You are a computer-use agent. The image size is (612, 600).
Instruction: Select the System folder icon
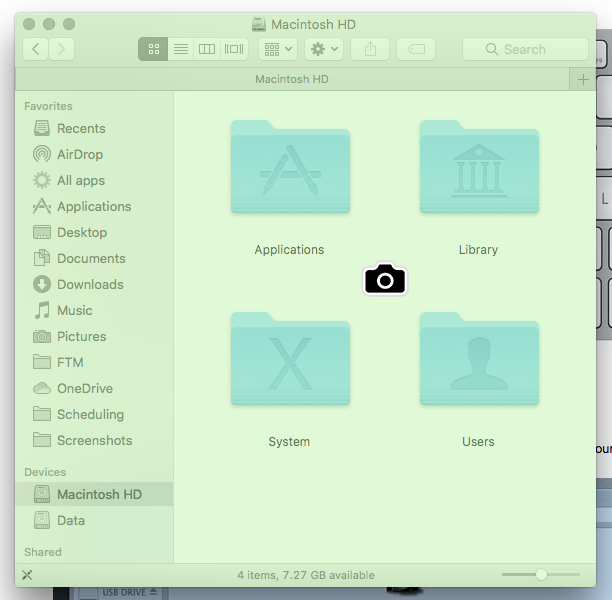click(x=290, y=359)
